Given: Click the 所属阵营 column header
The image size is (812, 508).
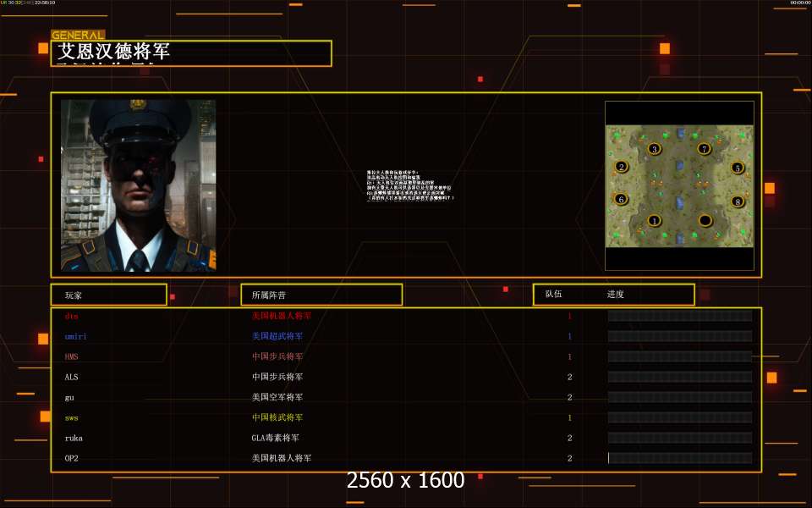Looking at the screenshot, I should click(268, 295).
